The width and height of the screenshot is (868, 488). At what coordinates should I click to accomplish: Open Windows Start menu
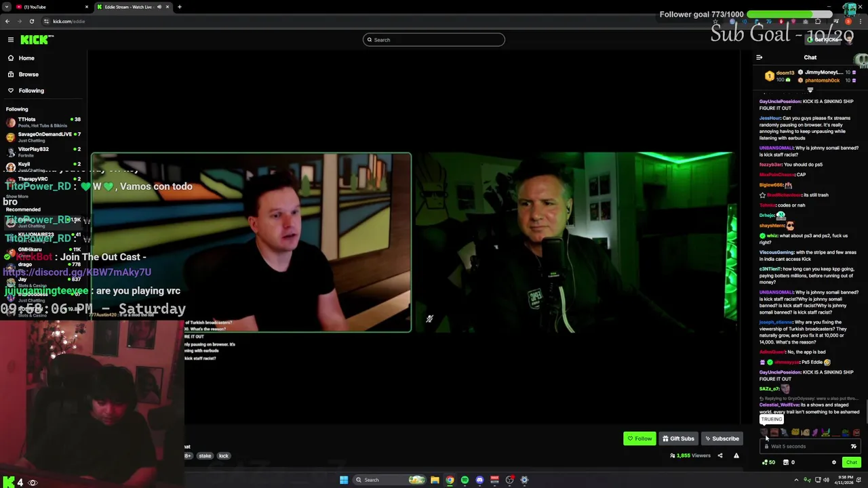pos(344,480)
